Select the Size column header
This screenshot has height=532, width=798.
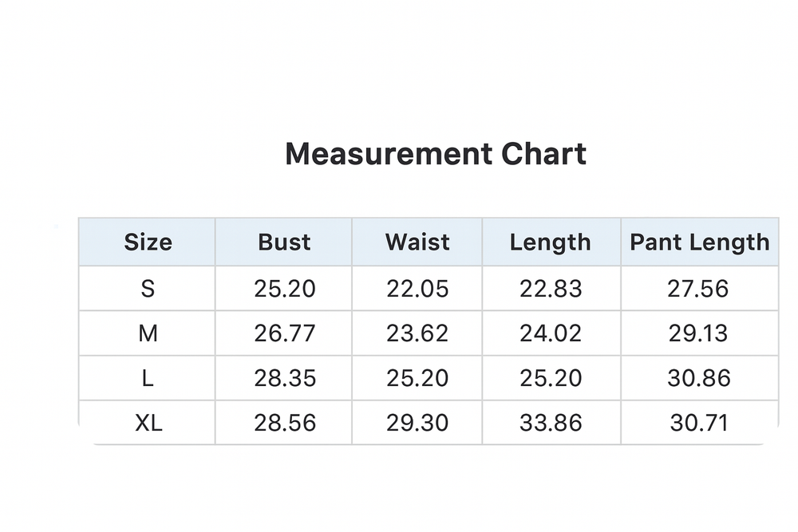click(x=148, y=242)
